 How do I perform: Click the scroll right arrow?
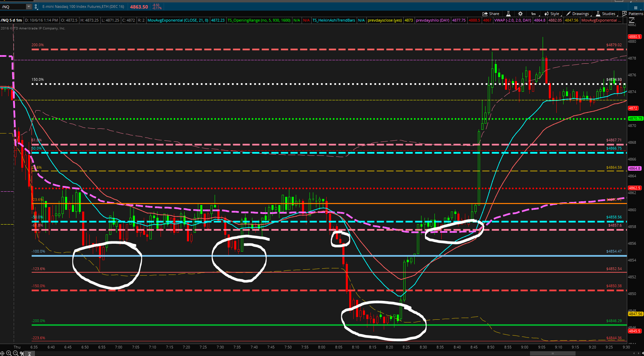[x=639, y=353]
